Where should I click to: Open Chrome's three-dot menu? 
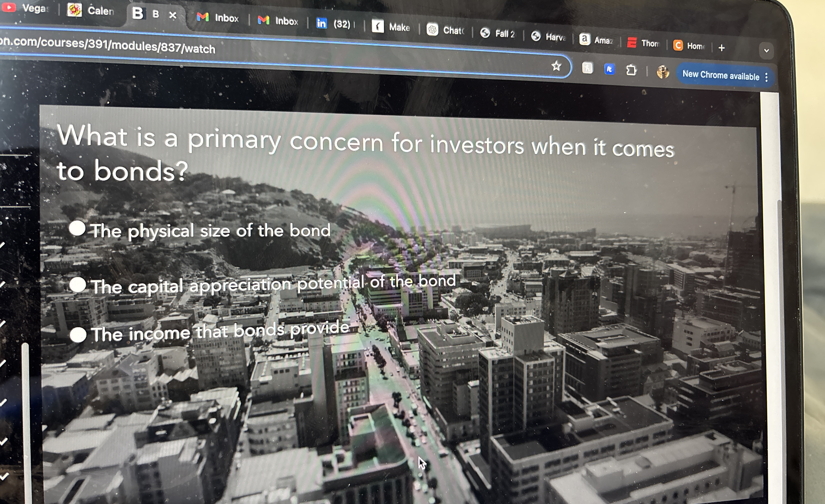(x=766, y=77)
